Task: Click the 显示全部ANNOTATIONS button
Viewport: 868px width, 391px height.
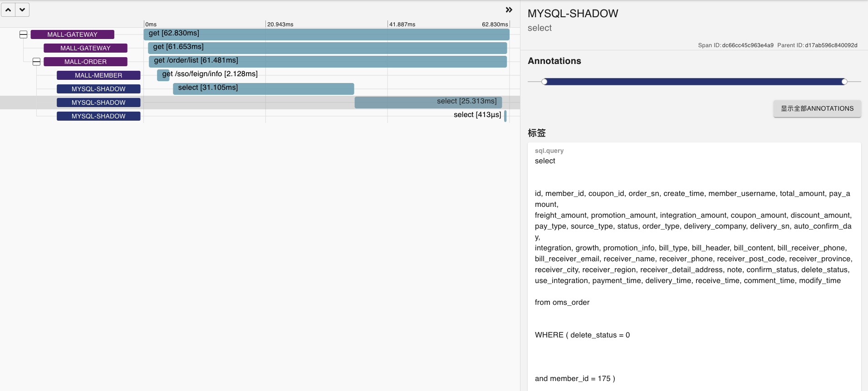Action: (817, 108)
